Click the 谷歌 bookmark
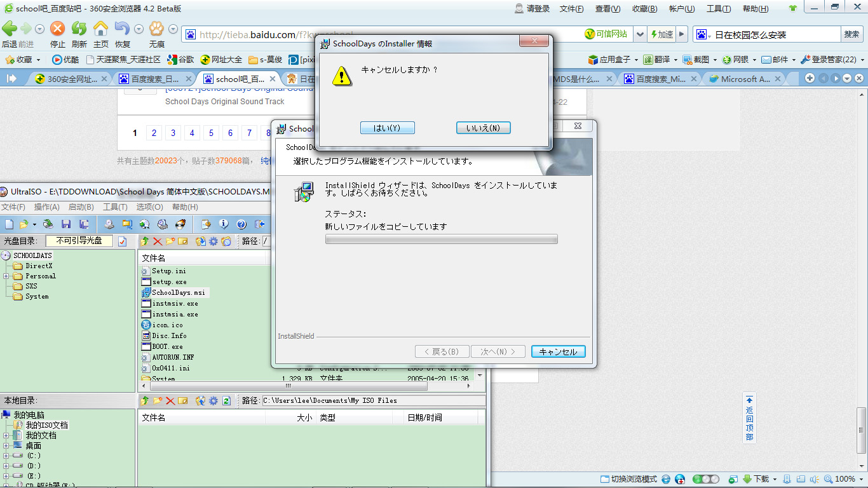The height and width of the screenshot is (488, 868). point(180,60)
